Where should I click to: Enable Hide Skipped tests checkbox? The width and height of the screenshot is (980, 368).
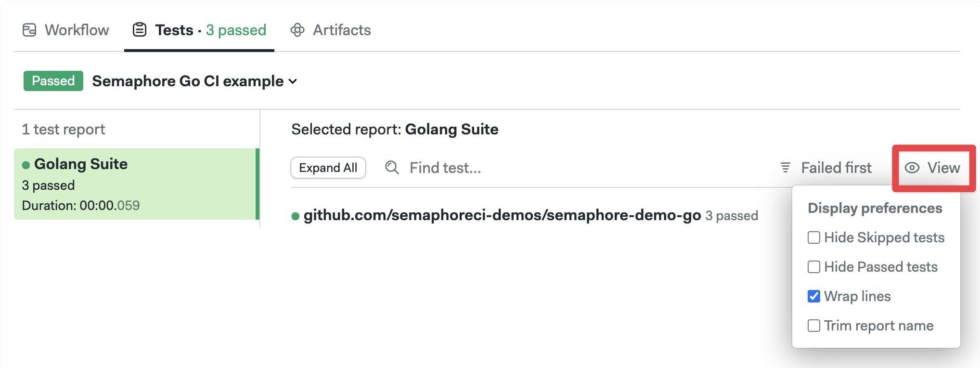click(x=814, y=237)
